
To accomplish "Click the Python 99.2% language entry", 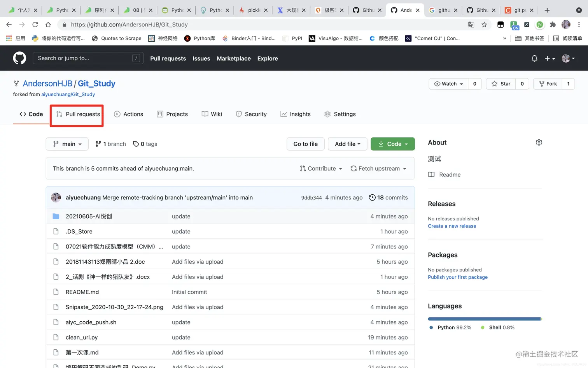I will coord(450,328).
